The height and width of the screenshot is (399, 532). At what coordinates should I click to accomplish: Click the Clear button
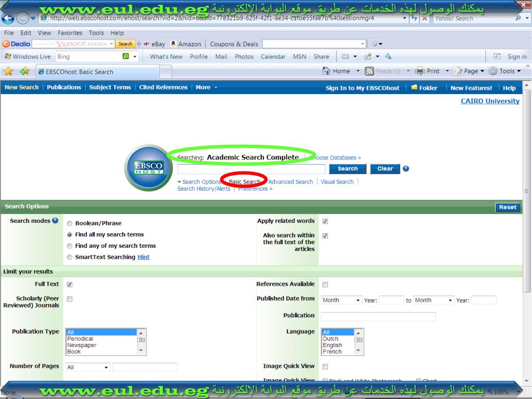tap(385, 169)
